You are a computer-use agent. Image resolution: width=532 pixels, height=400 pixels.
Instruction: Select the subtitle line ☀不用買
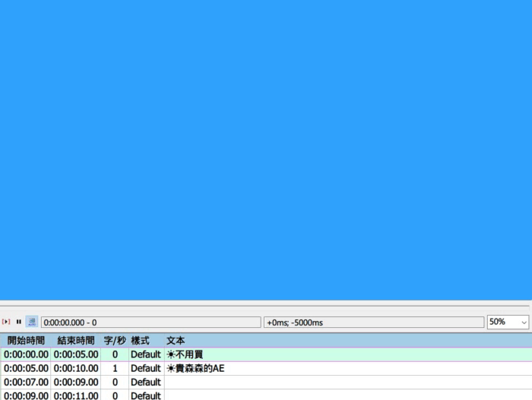(266, 354)
